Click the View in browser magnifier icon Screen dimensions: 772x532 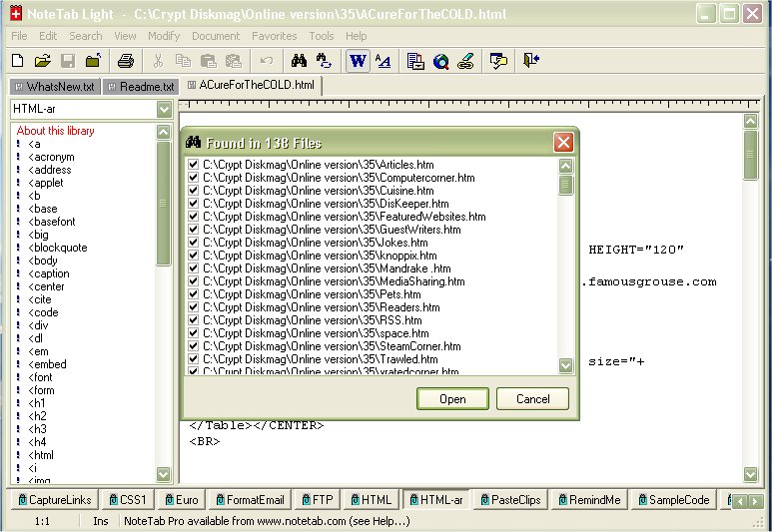pos(441,61)
